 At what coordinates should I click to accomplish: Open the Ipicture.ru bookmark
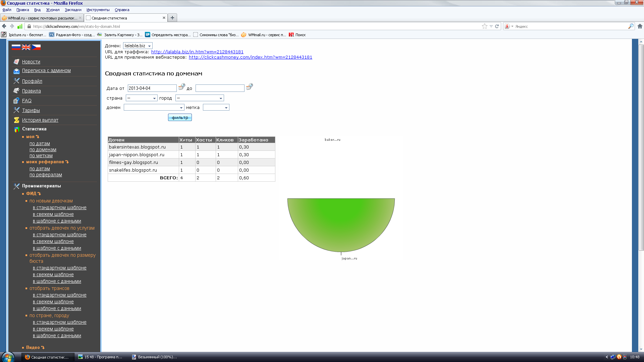click(24, 35)
